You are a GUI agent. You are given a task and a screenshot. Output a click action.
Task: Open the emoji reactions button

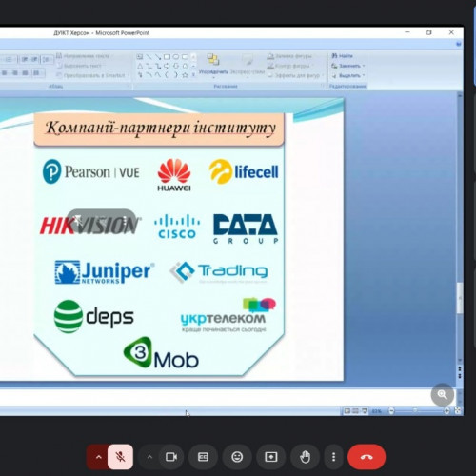237,457
